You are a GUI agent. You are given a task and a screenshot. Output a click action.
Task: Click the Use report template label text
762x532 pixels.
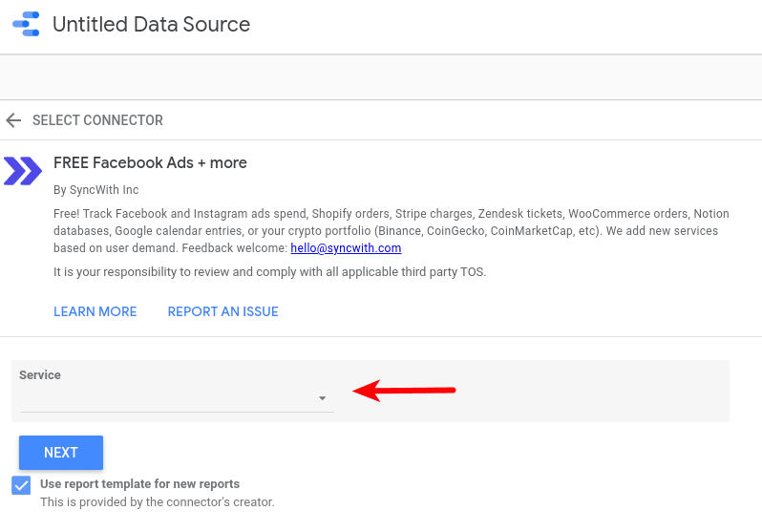pyautogui.click(x=140, y=484)
